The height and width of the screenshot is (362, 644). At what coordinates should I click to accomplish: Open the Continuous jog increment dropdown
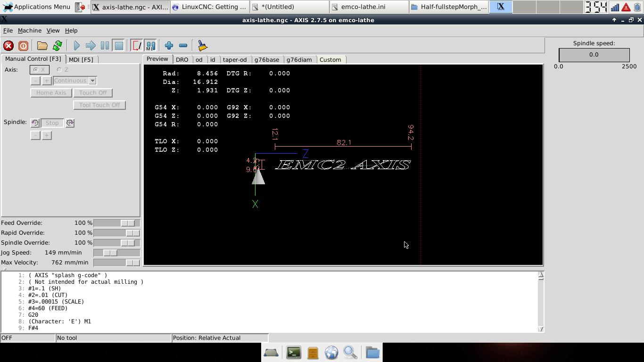tap(75, 81)
